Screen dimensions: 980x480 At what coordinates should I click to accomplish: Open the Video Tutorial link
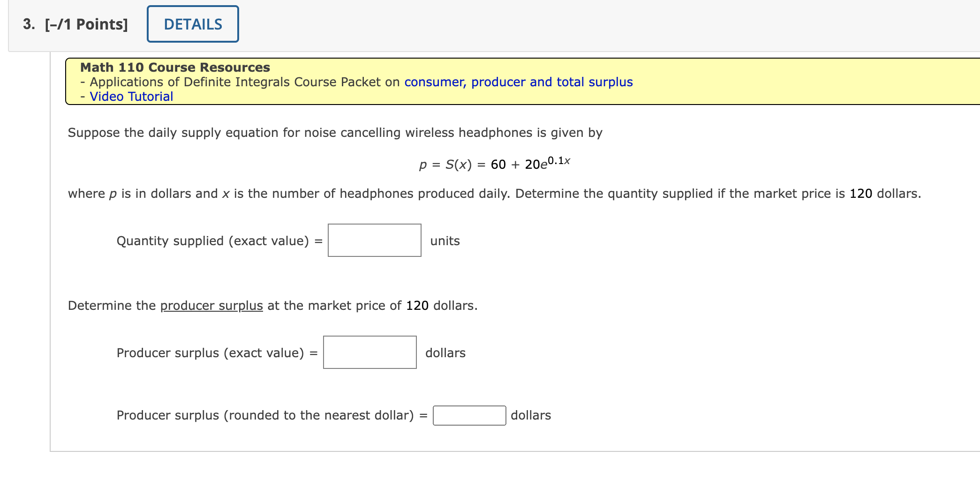(131, 97)
